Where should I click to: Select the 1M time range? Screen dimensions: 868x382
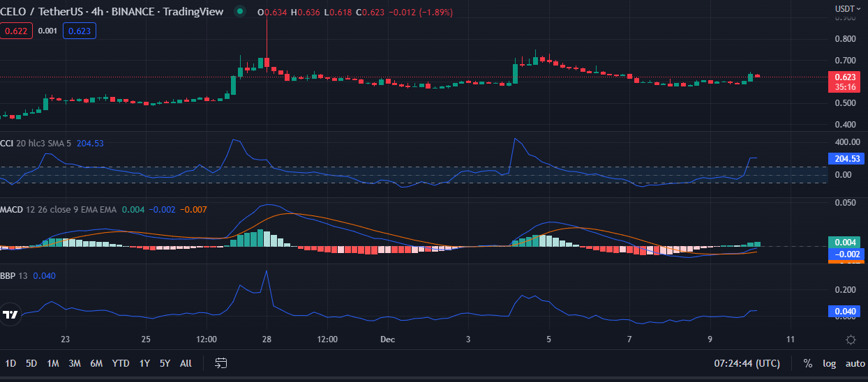[x=52, y=363]
